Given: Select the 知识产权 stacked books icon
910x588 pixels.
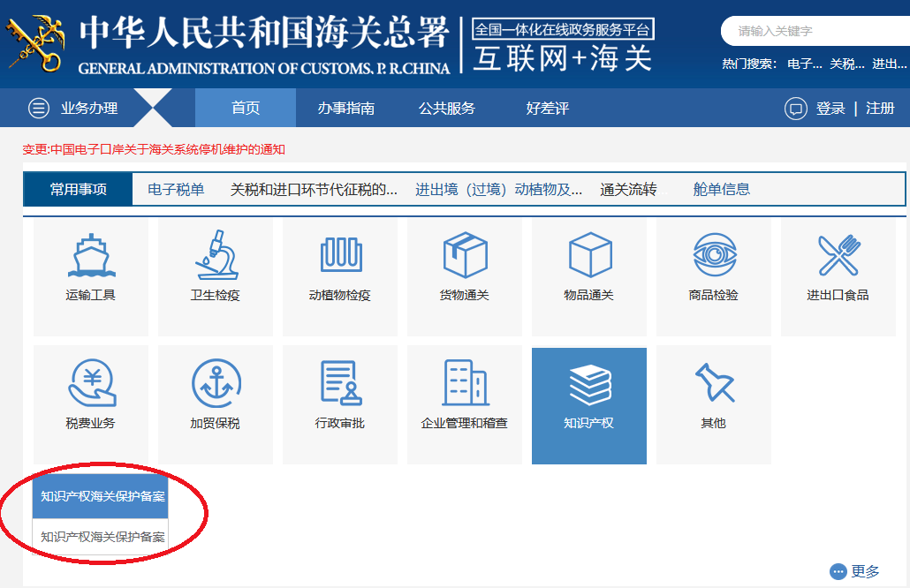Looking at the screenshot, I should coord(589,384).
